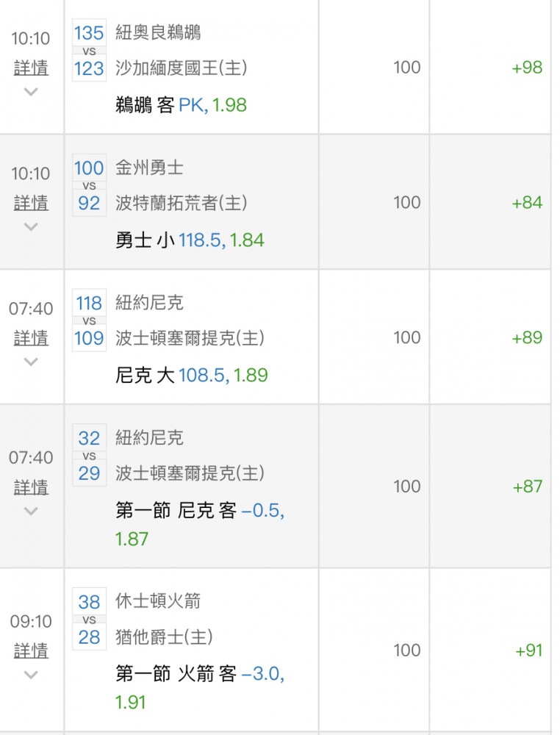Screen dimensions: 560x735
Task: Select the 勇士 小 118.5, 1.84 bet line
Action: click(x=190, y=240)
